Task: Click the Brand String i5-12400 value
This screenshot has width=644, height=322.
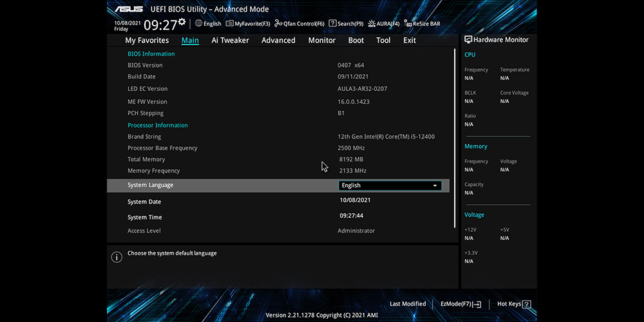Action: (x=386, y=137)
